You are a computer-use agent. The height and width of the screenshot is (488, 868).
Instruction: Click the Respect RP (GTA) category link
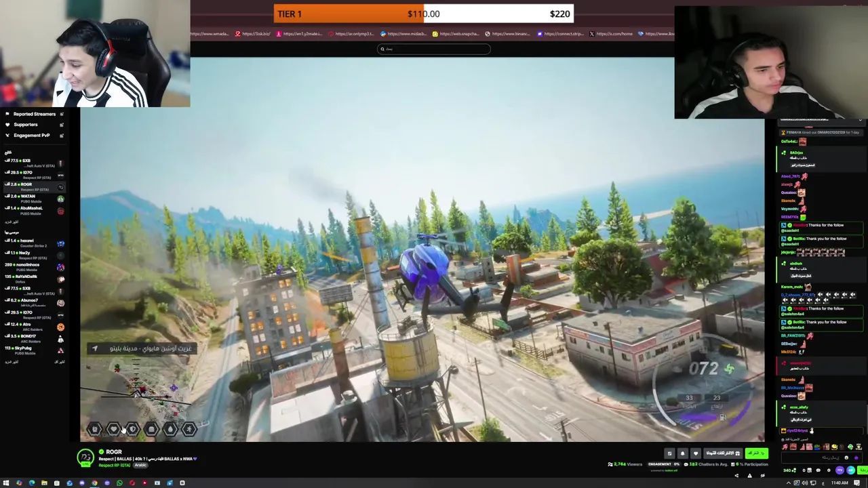pos(115,466)
